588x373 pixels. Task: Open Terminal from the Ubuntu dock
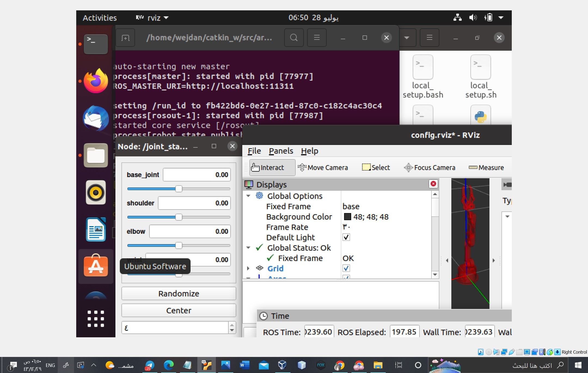(96, 44)
